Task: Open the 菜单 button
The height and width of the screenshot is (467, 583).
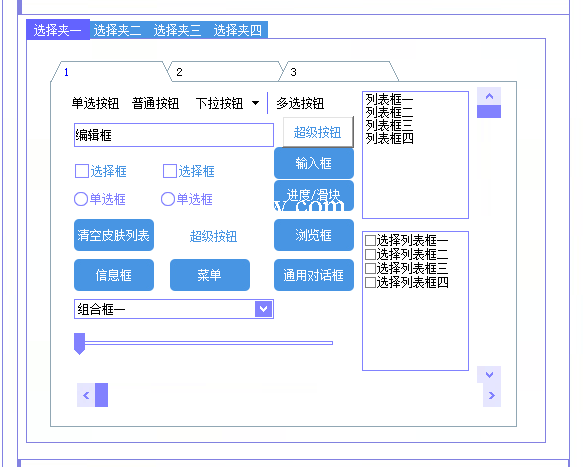Action: pyautogui.click(x=210, y=275)
